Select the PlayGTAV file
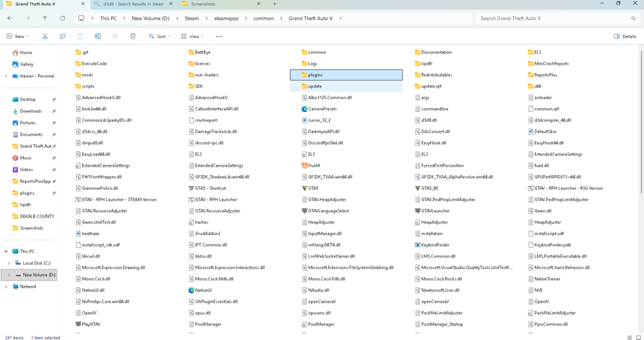This screenshot has width=644, height=340. [88, 324]
